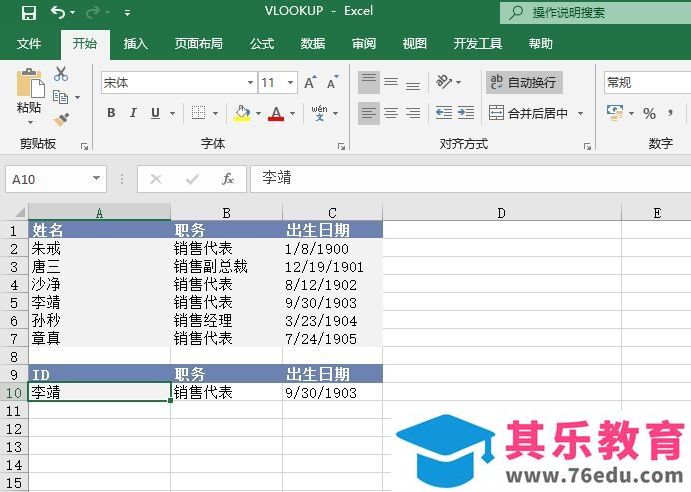Click the Borders icon
This screenshot has width=691, height=492.
[x=198, y=113]
